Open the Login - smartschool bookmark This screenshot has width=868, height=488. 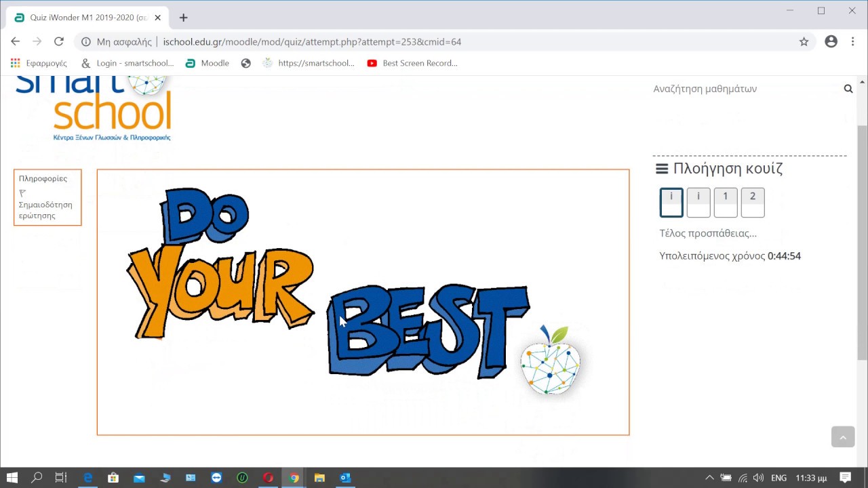(127, 63)
